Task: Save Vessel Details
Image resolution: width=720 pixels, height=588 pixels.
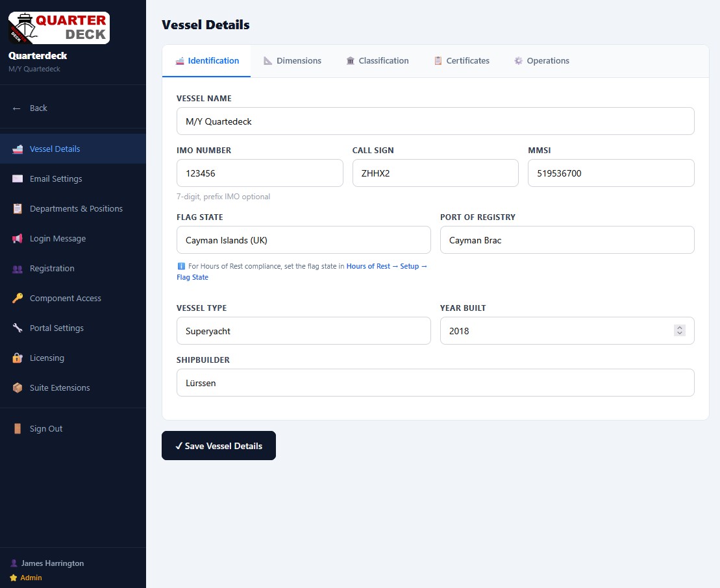Action: 219,446
